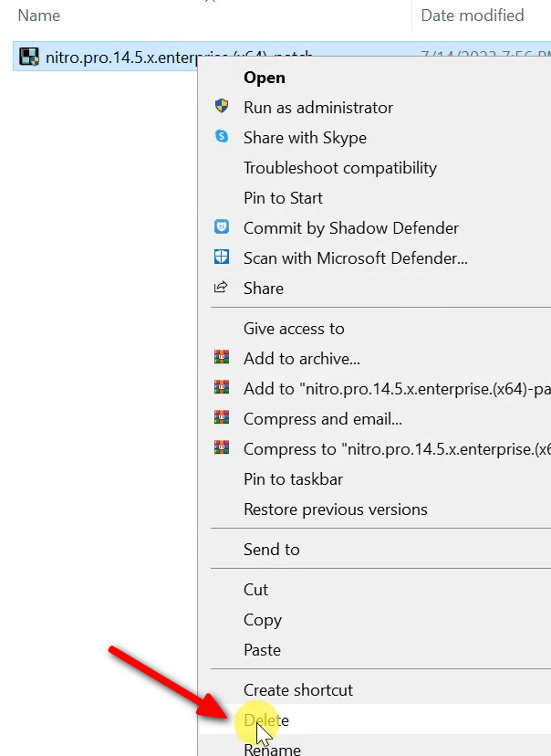Click the nitro.pro patch file icon

pyautogui.click(x=29, y=58)
